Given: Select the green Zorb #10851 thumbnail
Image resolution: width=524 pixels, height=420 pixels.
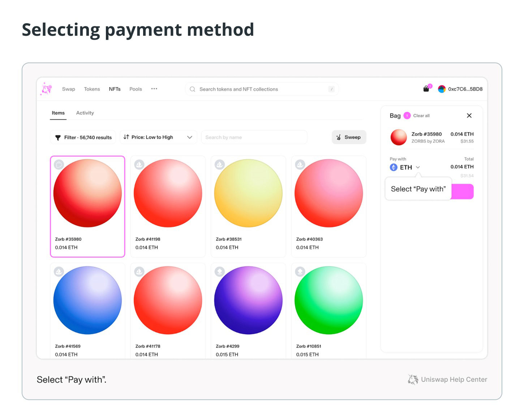Looking at the screenshot, I should 328,300.
